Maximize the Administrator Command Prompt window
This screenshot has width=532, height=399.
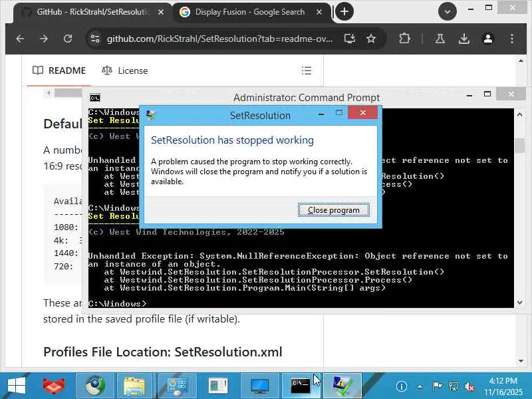(487, 94)
